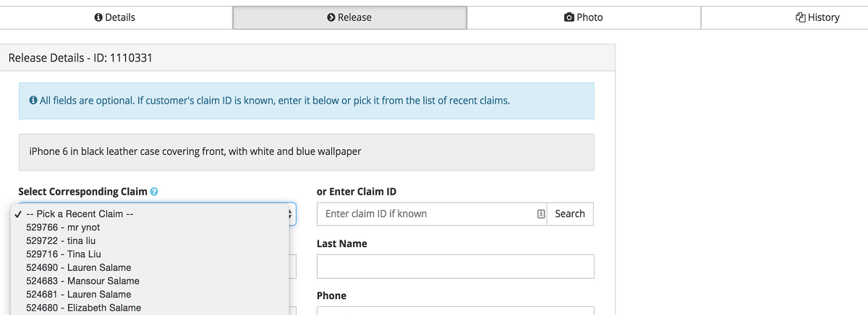Image resolution: width=868 pixels, height=315 pixels.
Task: Click the Enter claim ID input field
Action: pos(427,214)
